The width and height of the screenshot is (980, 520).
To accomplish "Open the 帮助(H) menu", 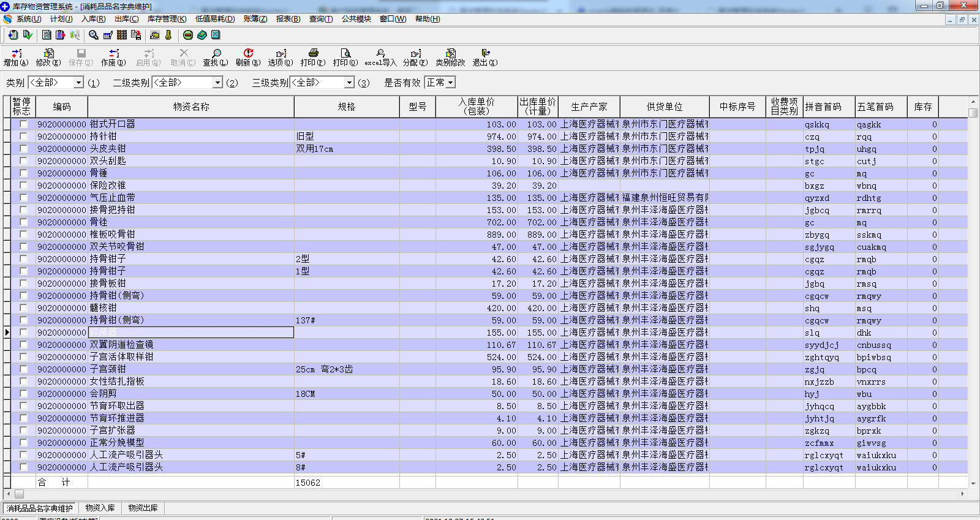I will 428,19.
